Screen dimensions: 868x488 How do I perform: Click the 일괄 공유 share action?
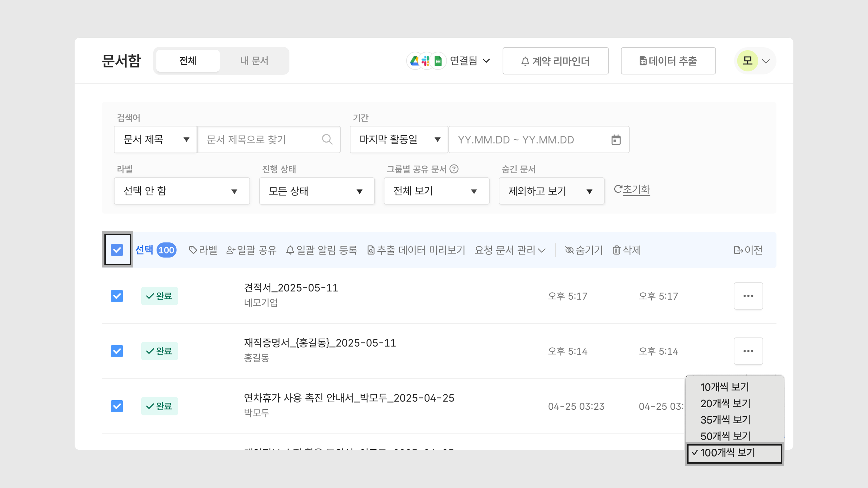251,250
